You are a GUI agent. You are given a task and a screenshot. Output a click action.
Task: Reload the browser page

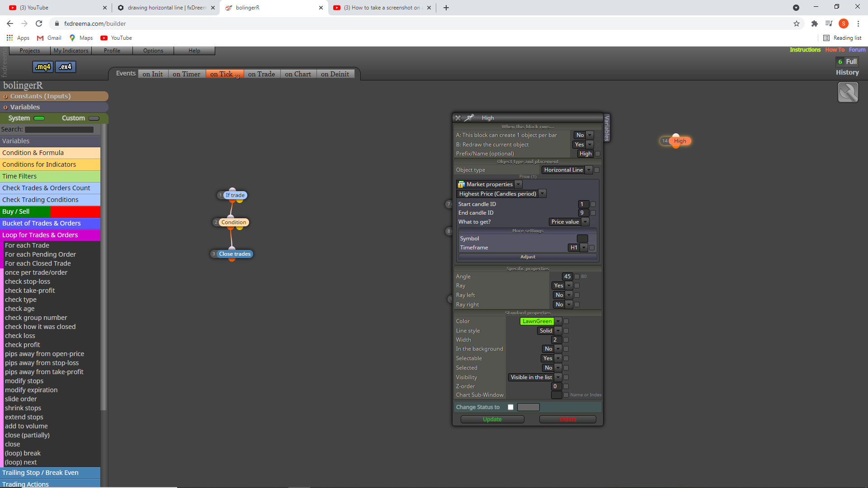click(39, 23)
